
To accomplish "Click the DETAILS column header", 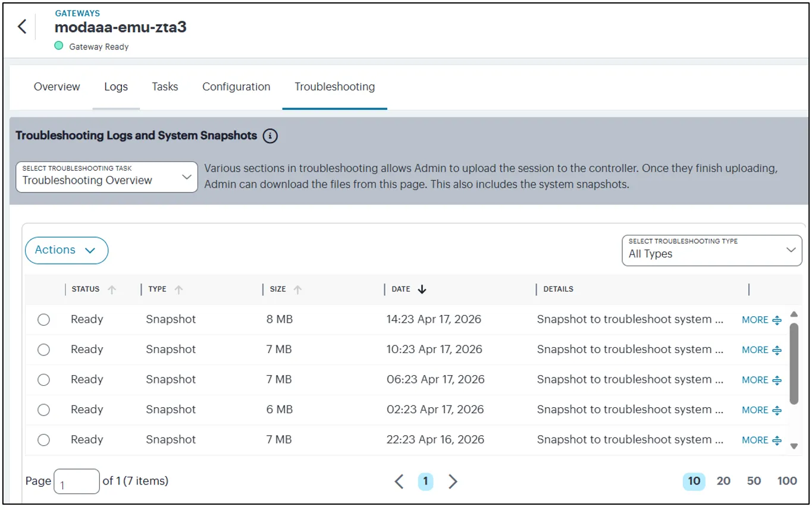I will [x=558, y=289].
